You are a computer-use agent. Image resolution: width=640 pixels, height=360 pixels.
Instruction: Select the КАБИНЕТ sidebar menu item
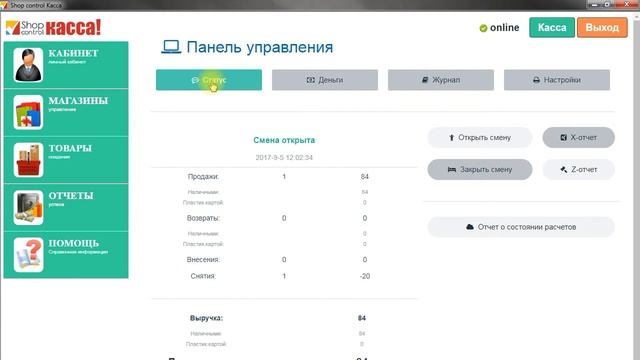(x=66, y=65)
